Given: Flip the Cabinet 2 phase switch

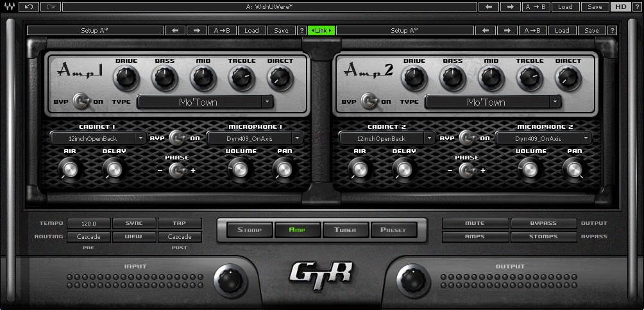Looking at the screenshot, I should coord(466,170).
